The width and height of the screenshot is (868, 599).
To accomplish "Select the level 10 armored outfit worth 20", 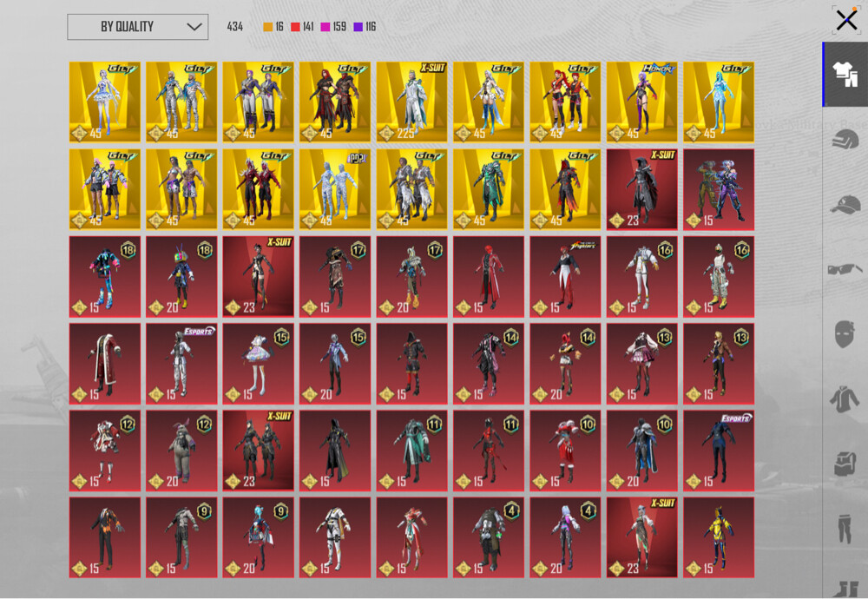I will coord(642,450).
